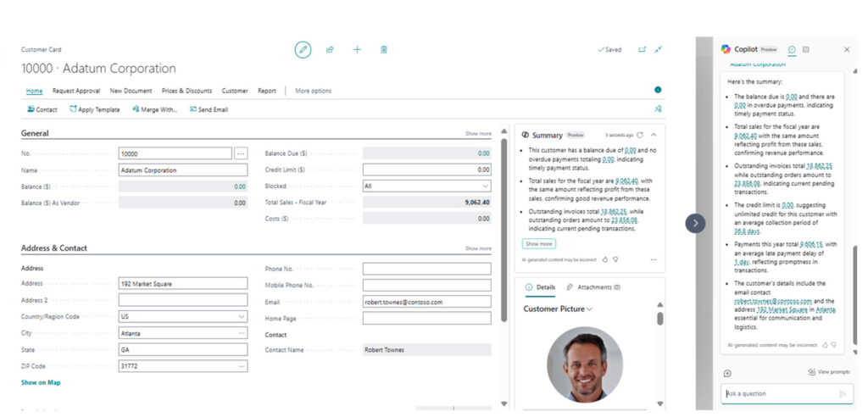Click the factbox scroll down arrow

(659, 403)
